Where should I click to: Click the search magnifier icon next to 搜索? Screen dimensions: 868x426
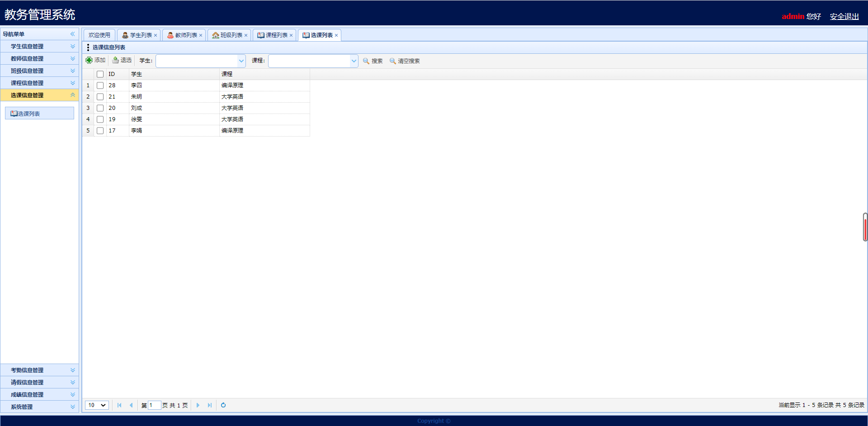point(366,61)
